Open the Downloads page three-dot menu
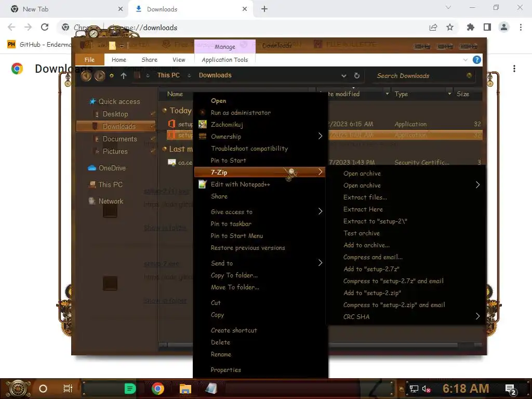This screenshot has height=399, width=532. tap(514, 69)
